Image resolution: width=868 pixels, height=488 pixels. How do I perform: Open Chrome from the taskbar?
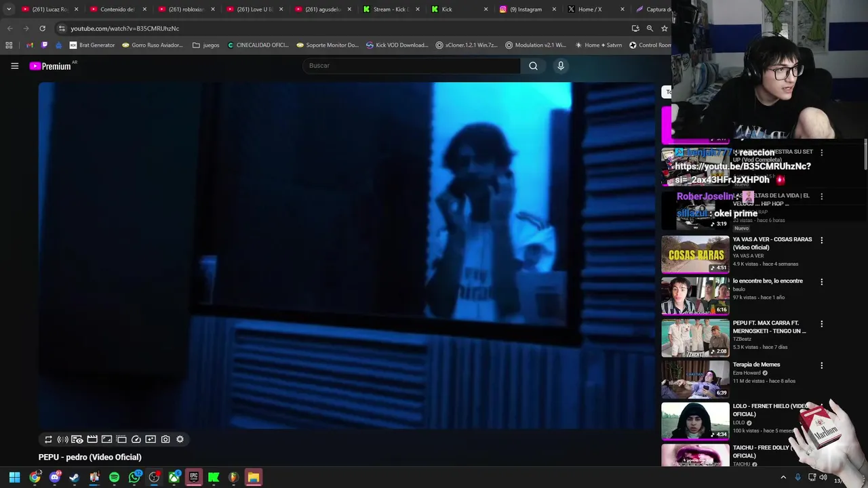pyautogui.click(x=35, y=477)
